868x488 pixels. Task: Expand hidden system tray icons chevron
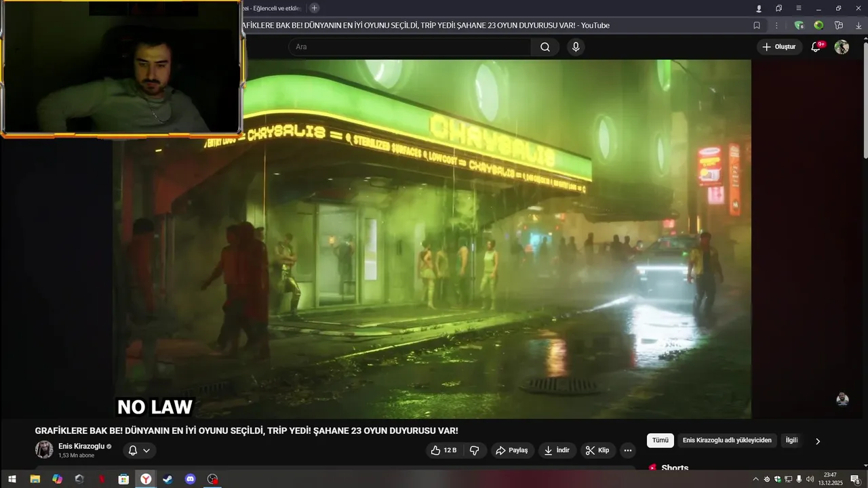coord(755,479)
